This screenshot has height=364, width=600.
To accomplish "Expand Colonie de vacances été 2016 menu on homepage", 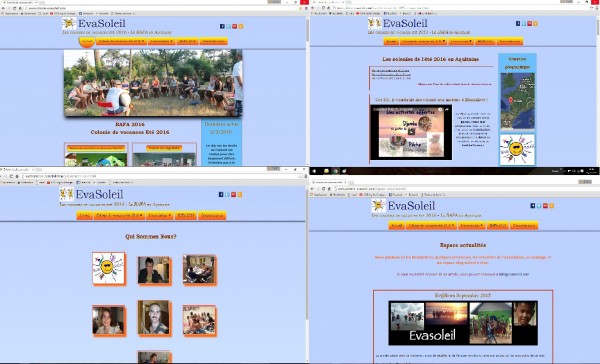I will (121, 41).
